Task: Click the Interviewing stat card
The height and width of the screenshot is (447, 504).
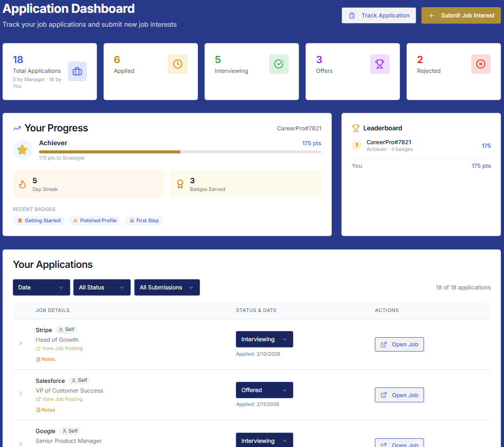Action: tap(252, 71)
